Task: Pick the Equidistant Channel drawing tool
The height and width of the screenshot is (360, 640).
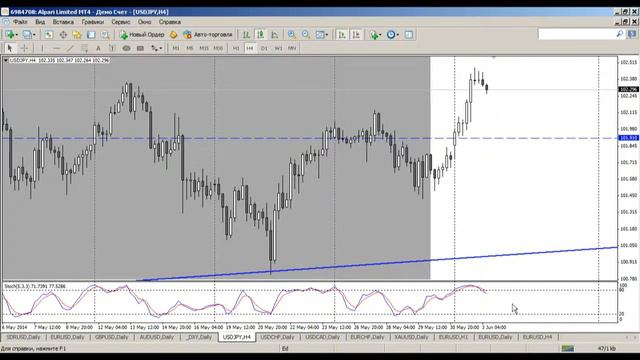Action: (x=84, y=48)
